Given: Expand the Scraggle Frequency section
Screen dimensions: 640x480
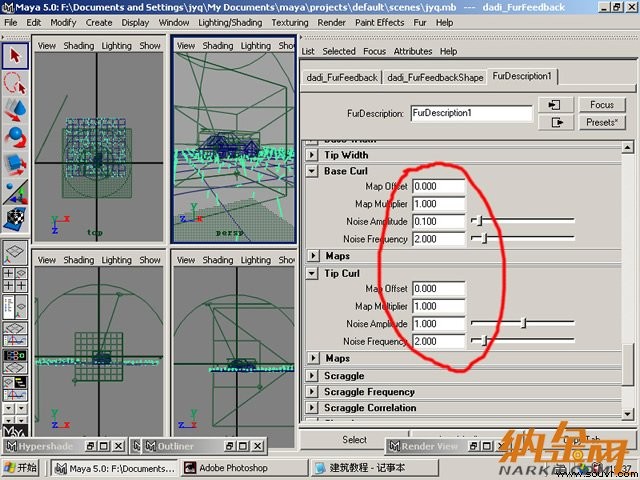Looking at the screenshot, I should (312, 392).
